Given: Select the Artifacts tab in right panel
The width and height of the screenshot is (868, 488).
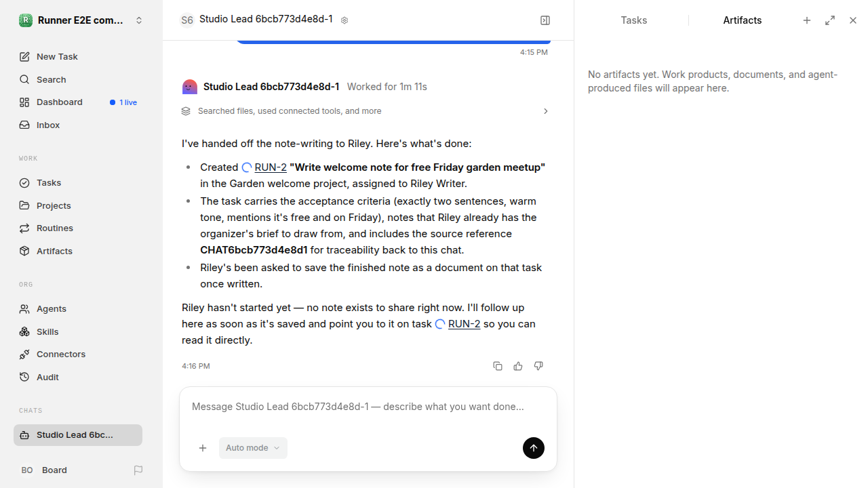Looking at the screenshot, I should pos(743,20).
